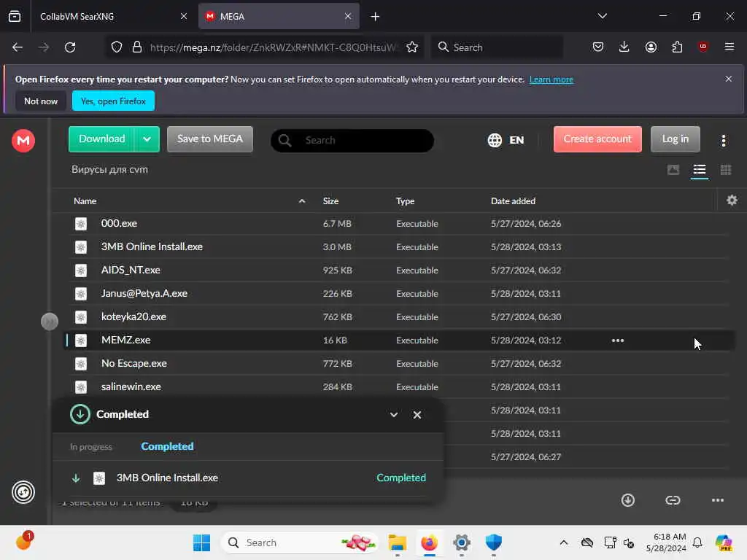Show hidden system tray icons

pyautogui.click(x=563, y=542)
